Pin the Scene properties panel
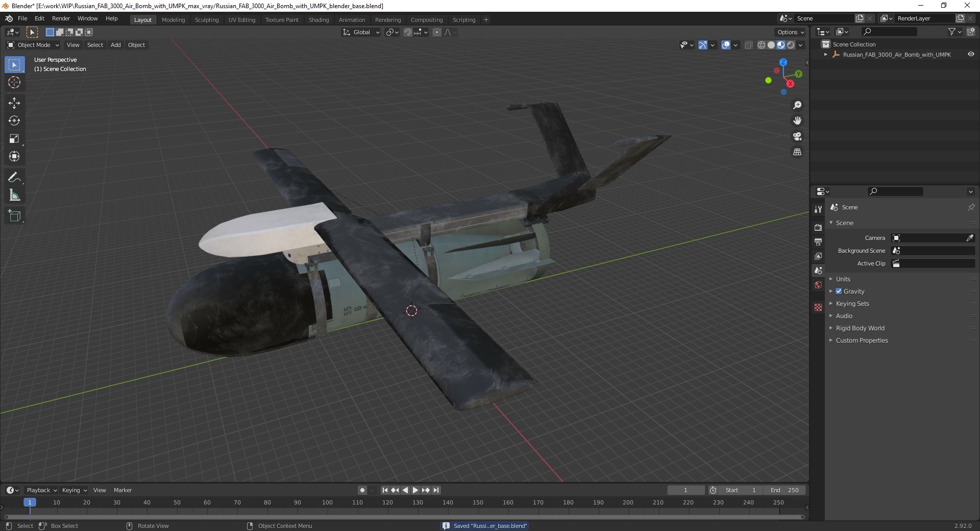980x531 pixels. [x=971, y=207]
